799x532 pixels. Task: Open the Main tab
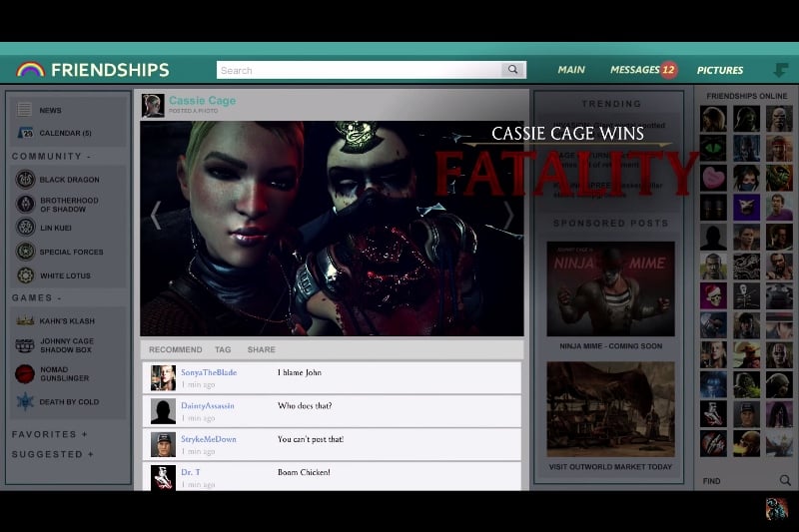(x=571, y=70)
